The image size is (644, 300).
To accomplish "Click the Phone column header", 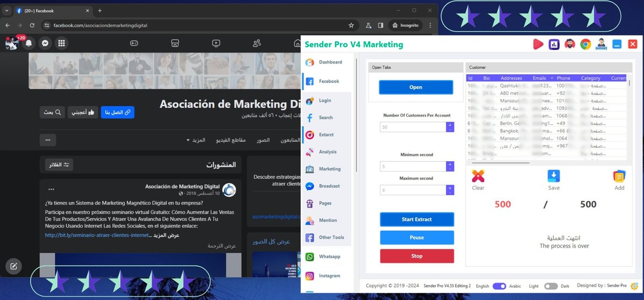I will pyautogui.click(x=563, y=78).
